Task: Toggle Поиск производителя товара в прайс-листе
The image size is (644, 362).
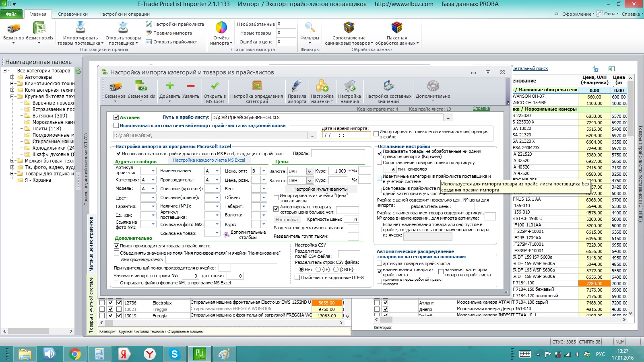Action: pyautogui.click(x=117, y=246)
